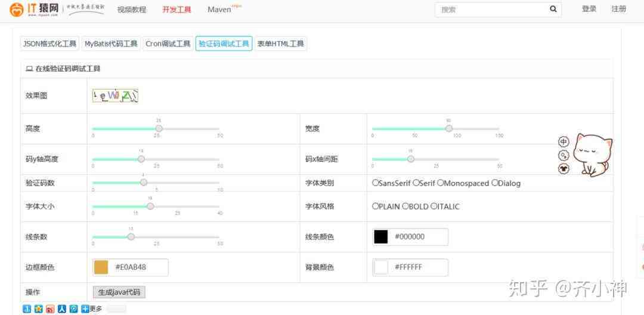Switch to Cron调试工具 tab
The height and width of the screenshot is (315, 644).
point(168,44)
